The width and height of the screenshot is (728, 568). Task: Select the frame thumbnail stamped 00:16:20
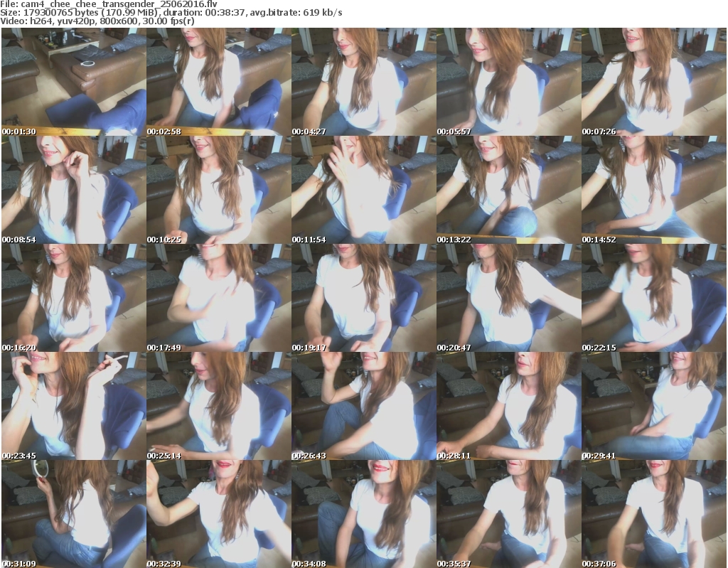pyautogui.click(x=74, y=298)
